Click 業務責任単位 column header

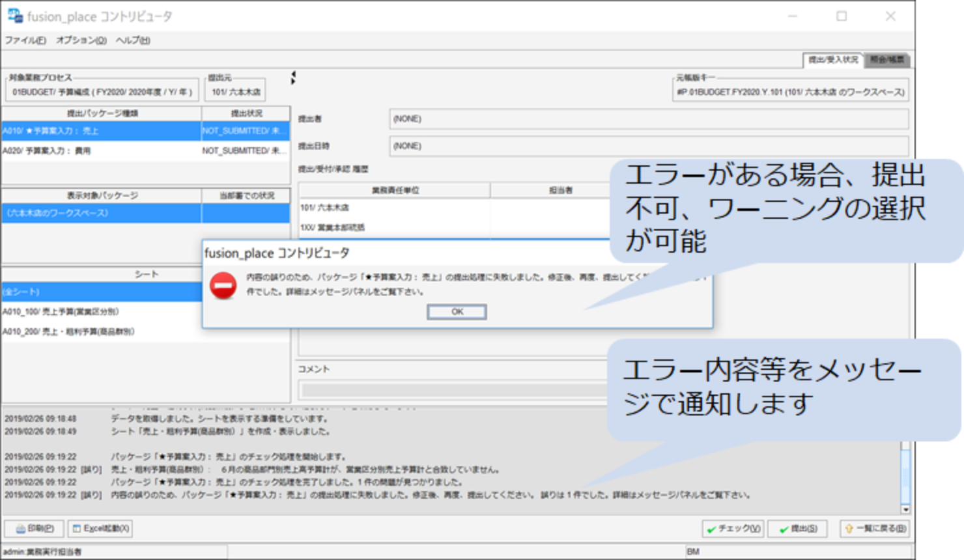(x=395, y=190)
